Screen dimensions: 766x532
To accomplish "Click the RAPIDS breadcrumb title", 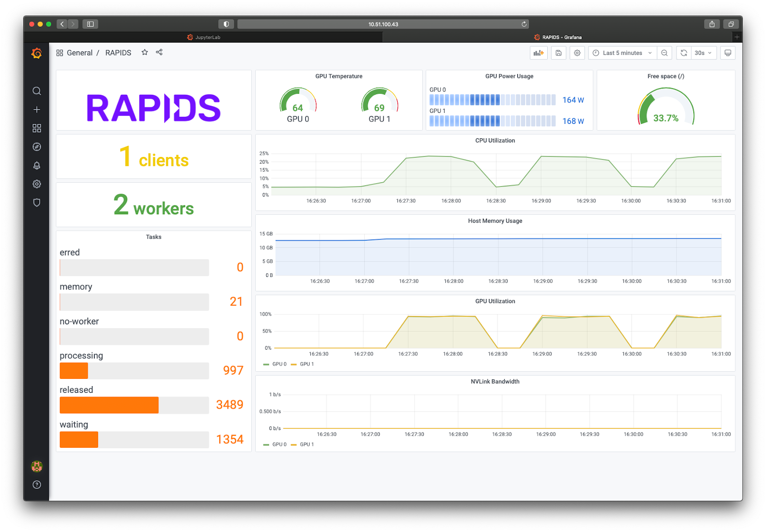I will click(x=118, y=53).
